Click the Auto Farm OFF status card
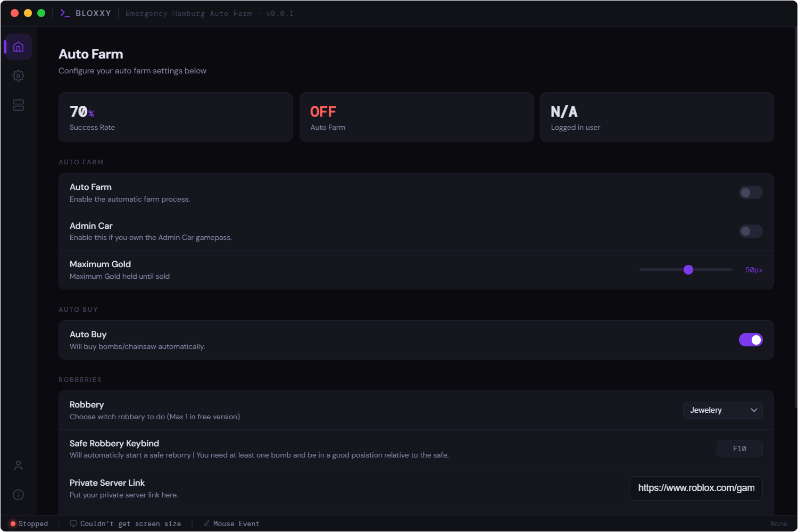Screen dimensions: 798x532 [x=416, y=117]
